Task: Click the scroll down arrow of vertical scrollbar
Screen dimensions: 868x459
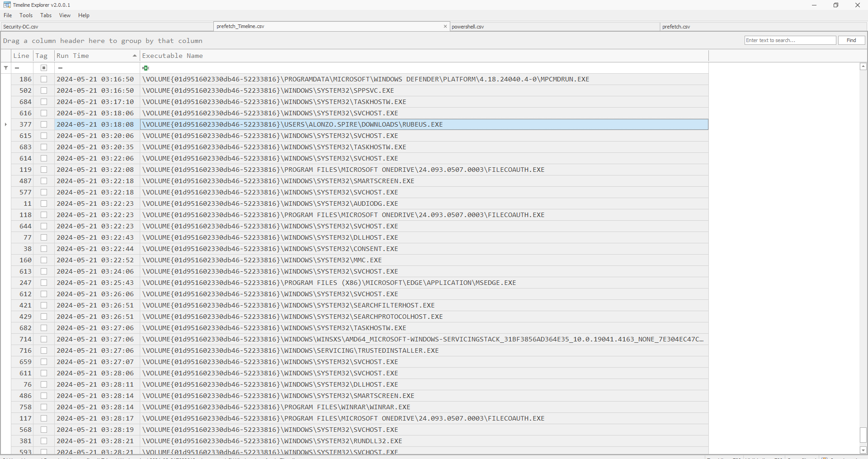Action: 863,450
